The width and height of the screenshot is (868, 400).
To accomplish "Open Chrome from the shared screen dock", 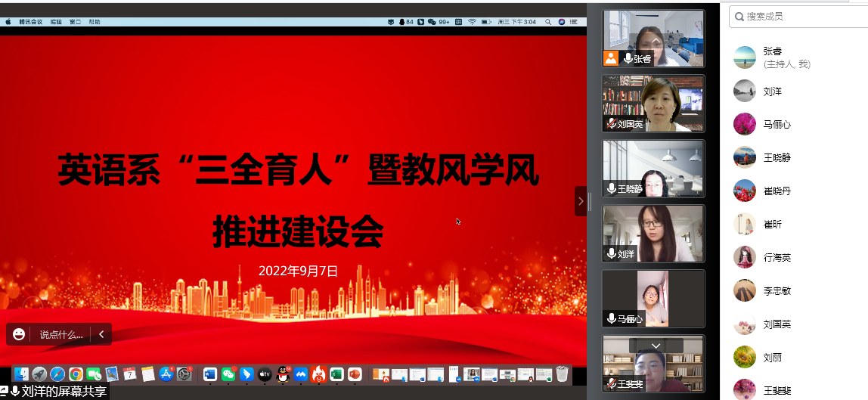I will tap(76, 374).
